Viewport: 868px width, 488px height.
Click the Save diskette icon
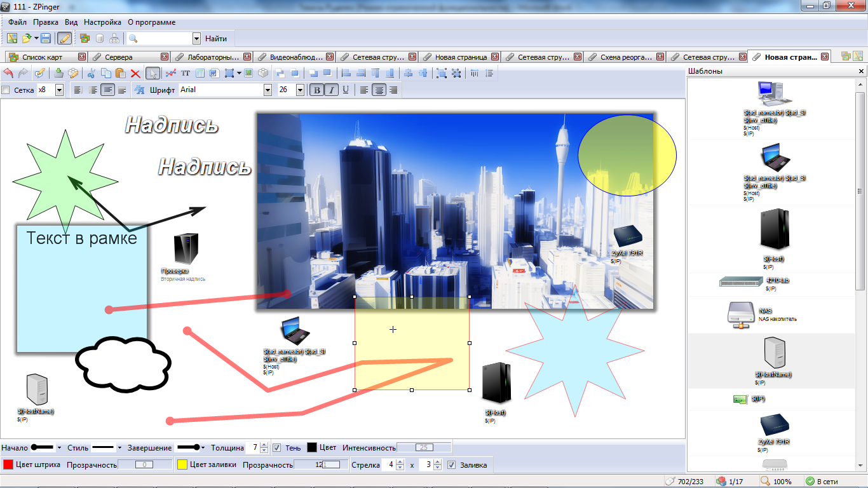[x=46, y=39]
